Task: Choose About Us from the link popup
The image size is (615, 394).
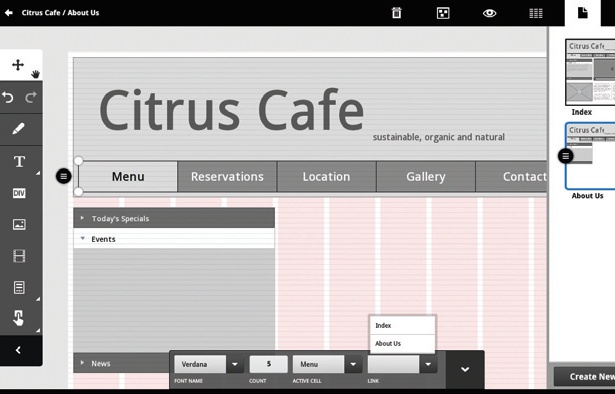Action: click(x=402, y=343)
